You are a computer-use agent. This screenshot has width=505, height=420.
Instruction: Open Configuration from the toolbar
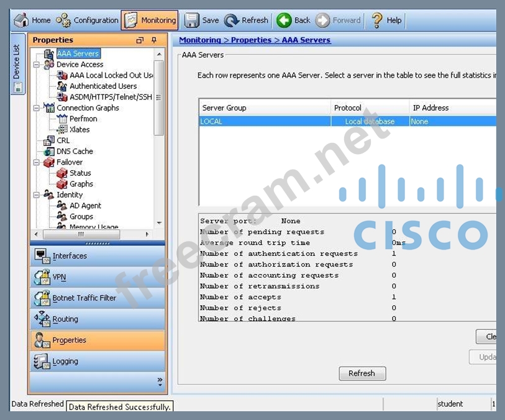tap(63, 21)
